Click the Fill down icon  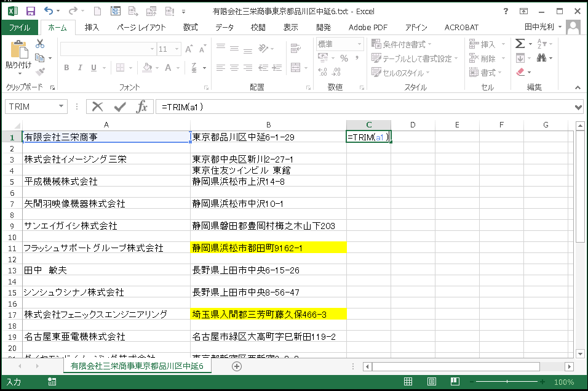[x=520, y=58]
